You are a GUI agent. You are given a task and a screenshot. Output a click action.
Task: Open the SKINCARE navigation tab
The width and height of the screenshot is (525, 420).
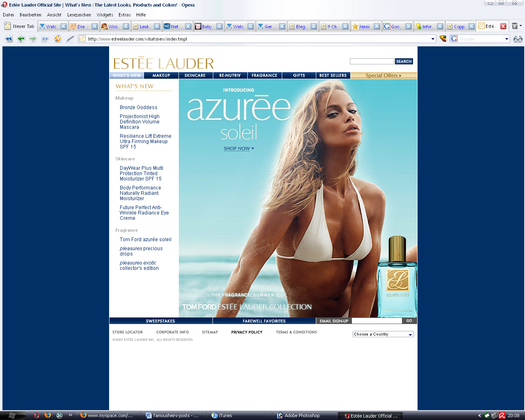coord(195,75)
